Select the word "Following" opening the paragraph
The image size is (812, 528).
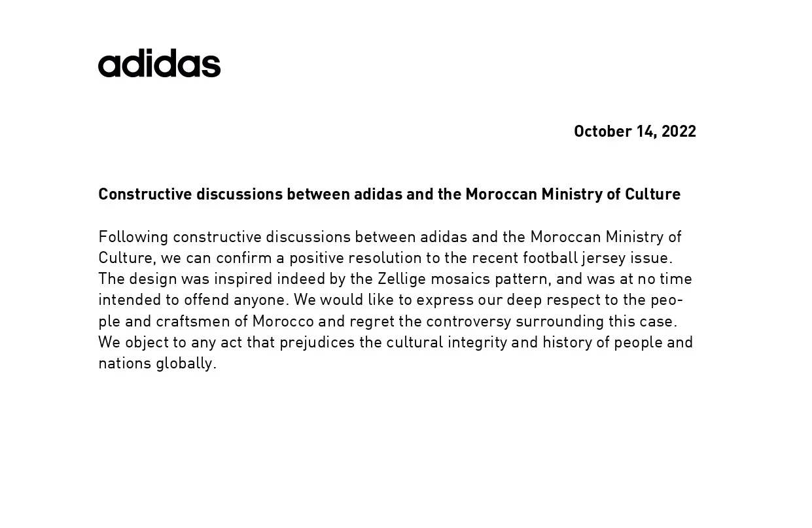[x=133, y=237]
